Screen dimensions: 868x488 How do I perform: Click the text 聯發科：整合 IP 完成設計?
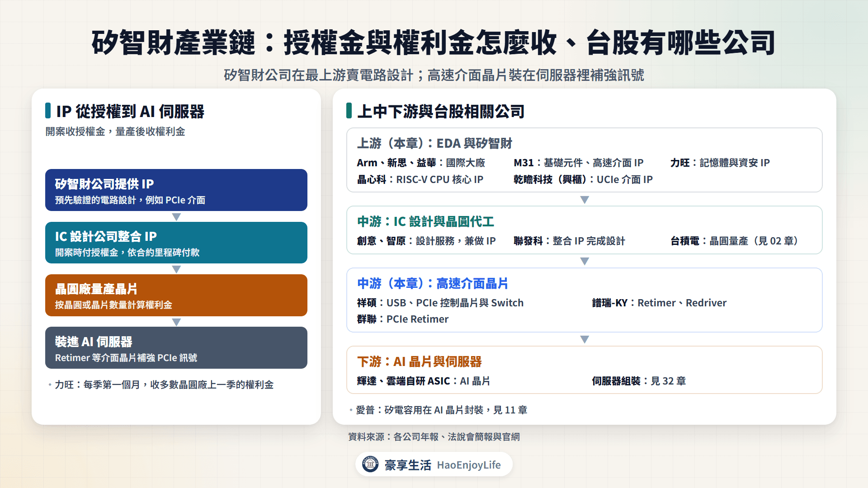coord(570,241)
